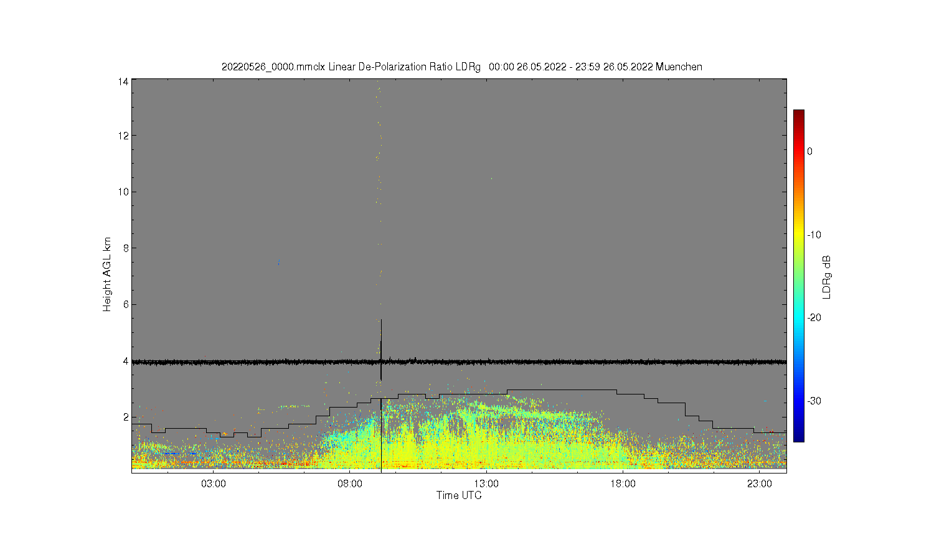The width and height of the screenshot is (934, 560).
Task: Click the height tick label 14
Action: (x=123, y=82)
